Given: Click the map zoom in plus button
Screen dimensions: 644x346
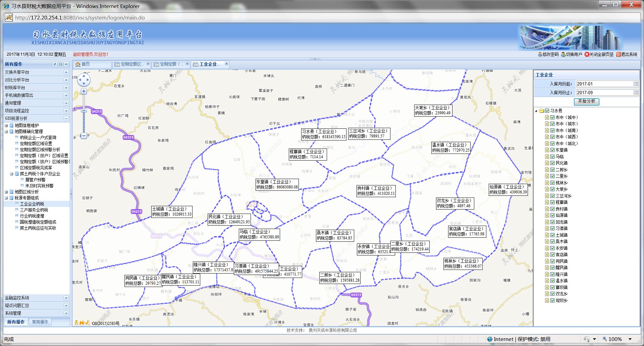Looking at the screenshot, I should click(84, 91).
